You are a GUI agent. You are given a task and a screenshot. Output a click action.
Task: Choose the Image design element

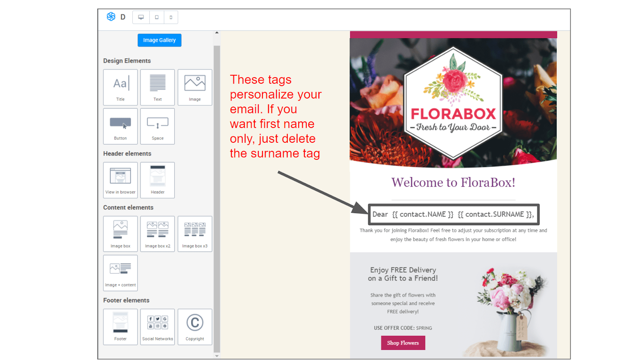pyautogui.click(x=195, y=87)
